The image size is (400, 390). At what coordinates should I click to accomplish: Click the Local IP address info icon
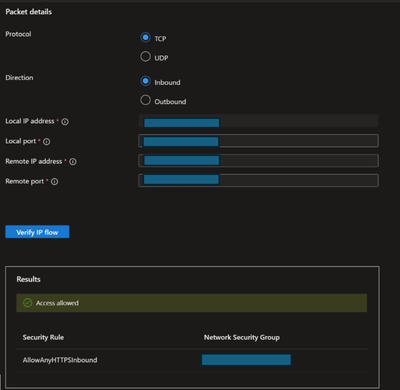[65, 122]
